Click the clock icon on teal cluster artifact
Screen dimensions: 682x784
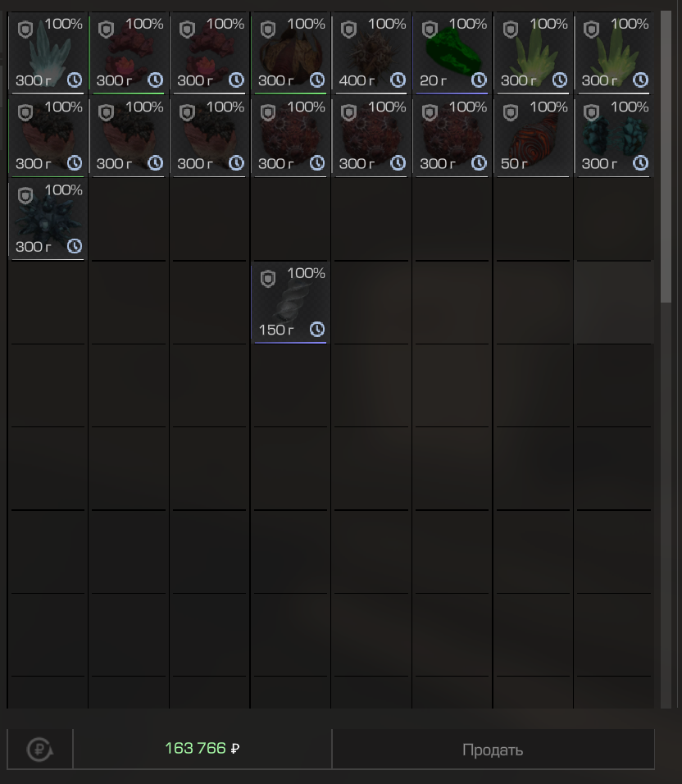click(x=640, y=162)
